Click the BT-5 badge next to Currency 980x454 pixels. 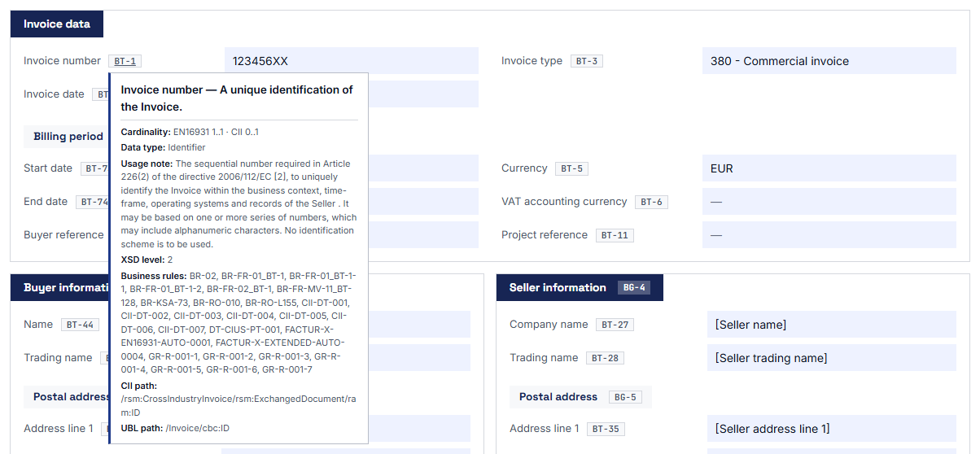pyautogui.click(x=571, y=169)
